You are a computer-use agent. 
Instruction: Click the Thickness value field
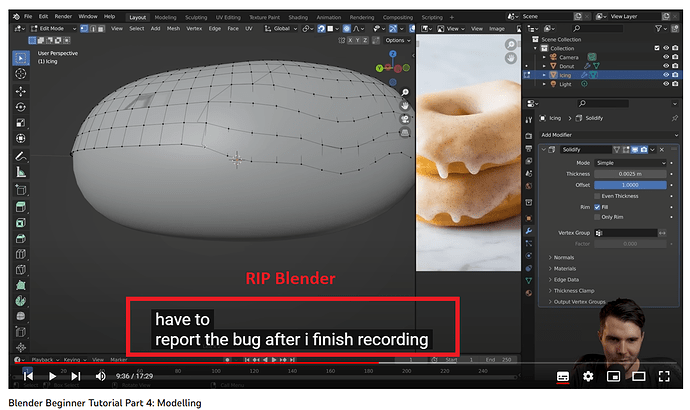(630, 174)
